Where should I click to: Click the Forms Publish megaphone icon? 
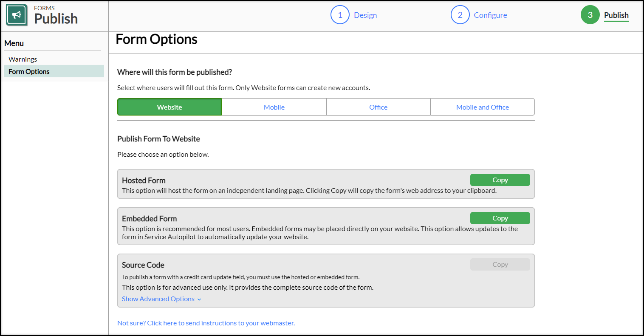pyautogui.click(x=17, y=15)
